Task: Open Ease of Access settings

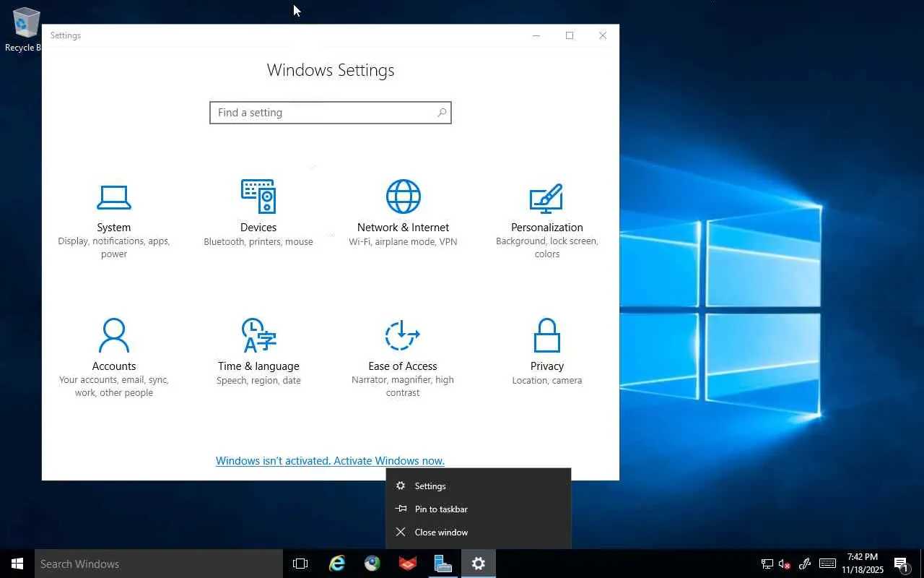Action: click(x=403, y=358)
